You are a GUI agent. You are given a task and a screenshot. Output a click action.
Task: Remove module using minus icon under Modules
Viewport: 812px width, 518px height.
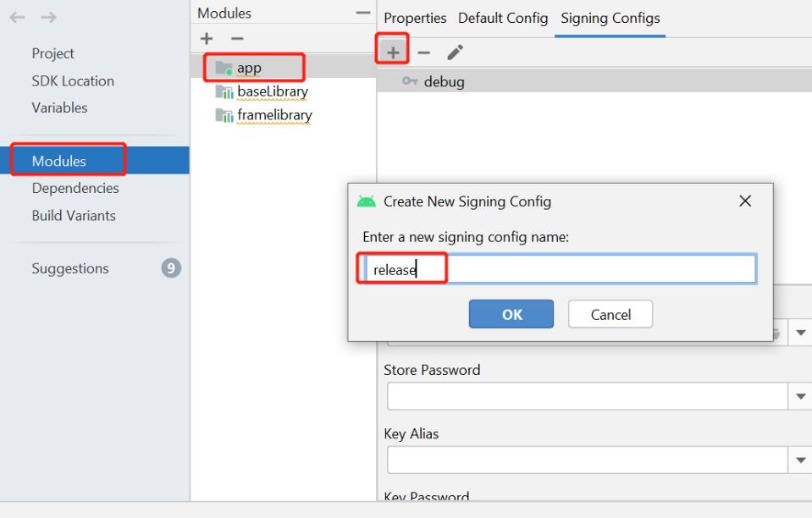tap(237, 38)
